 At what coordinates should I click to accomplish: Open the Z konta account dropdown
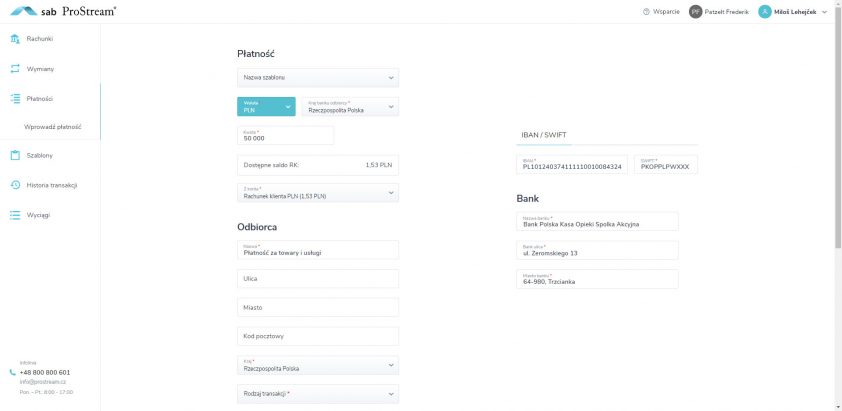pyautogui.click(x=317, y=193)
